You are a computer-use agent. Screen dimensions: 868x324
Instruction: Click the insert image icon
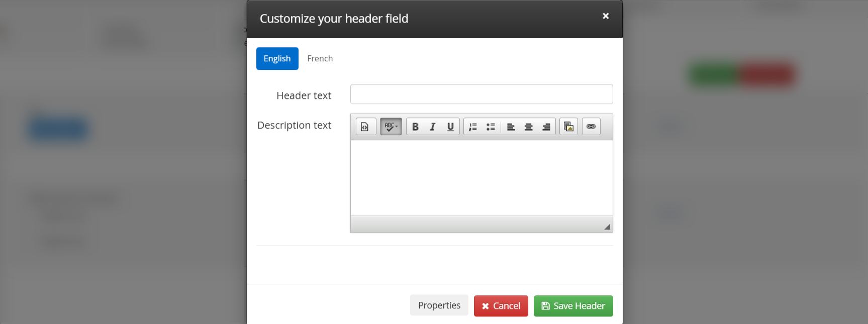point(568,127)
